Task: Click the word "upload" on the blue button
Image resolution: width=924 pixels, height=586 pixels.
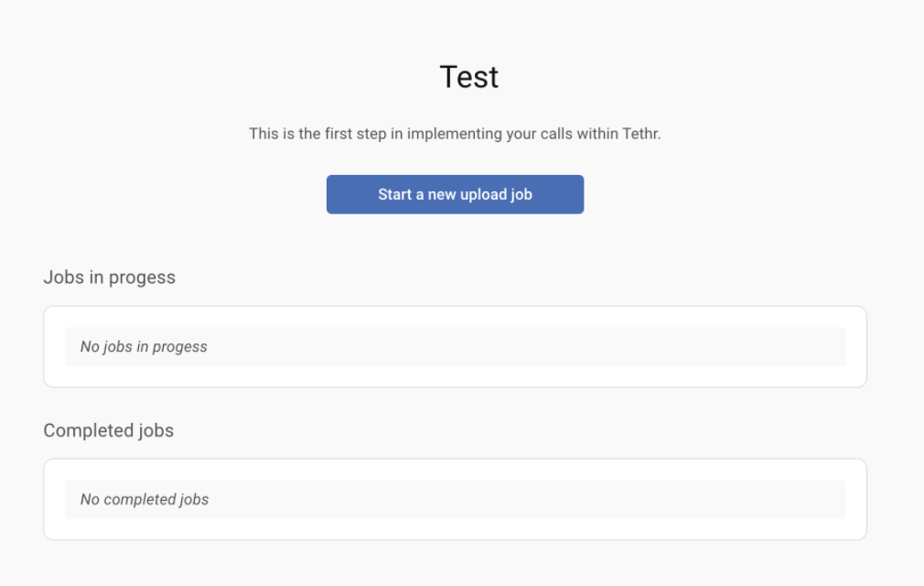Action: tap(481, 194)
